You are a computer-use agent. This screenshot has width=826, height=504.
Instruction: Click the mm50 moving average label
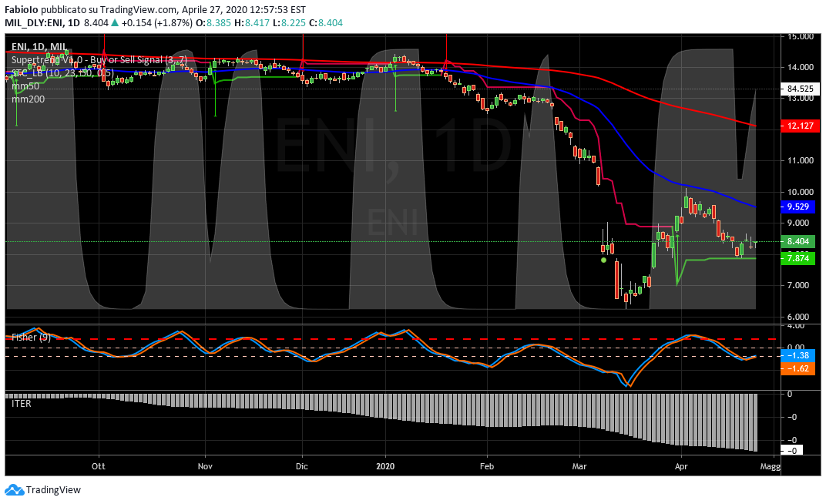[x=25, y=86]
